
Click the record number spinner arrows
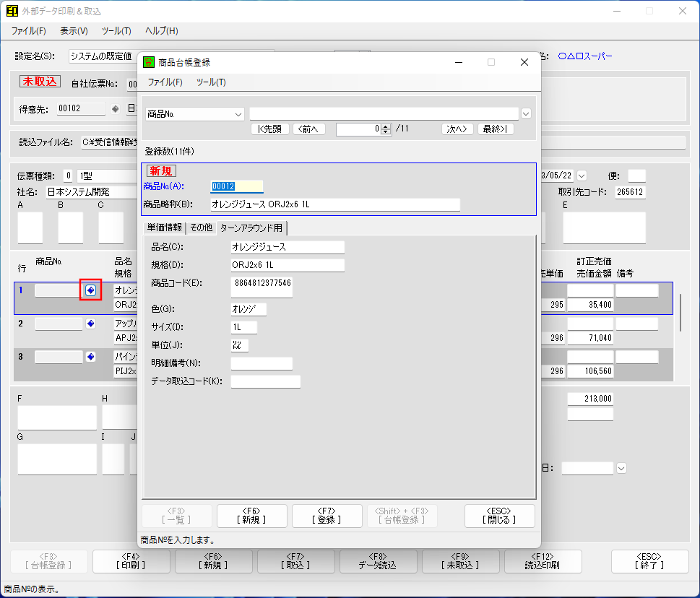click(x=386, y=129)
